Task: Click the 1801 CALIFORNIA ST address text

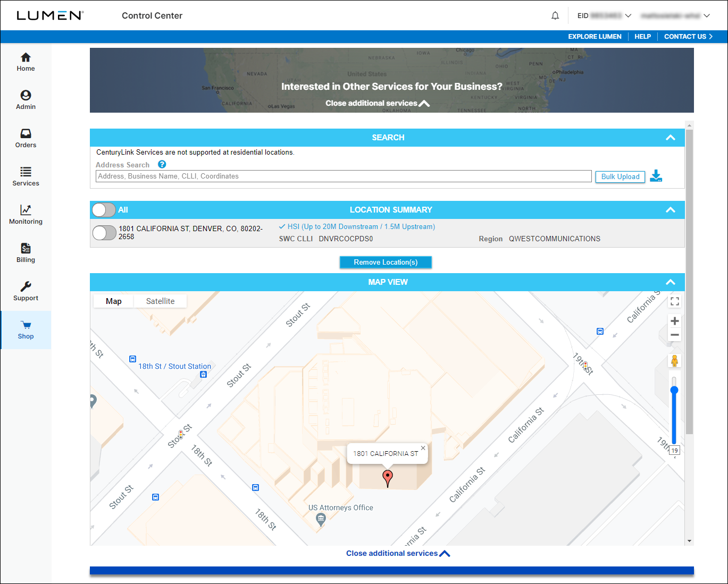Action: point(190,233)
